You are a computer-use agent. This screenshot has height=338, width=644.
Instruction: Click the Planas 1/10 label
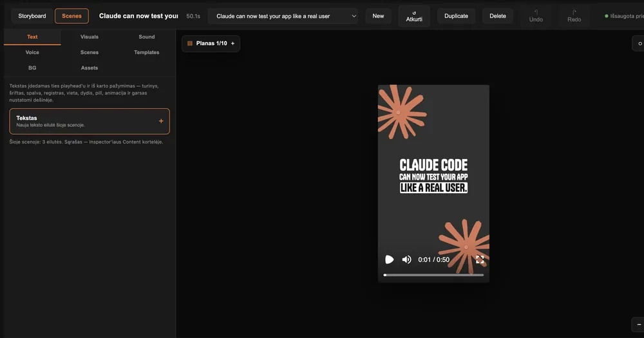coord(211,43)
